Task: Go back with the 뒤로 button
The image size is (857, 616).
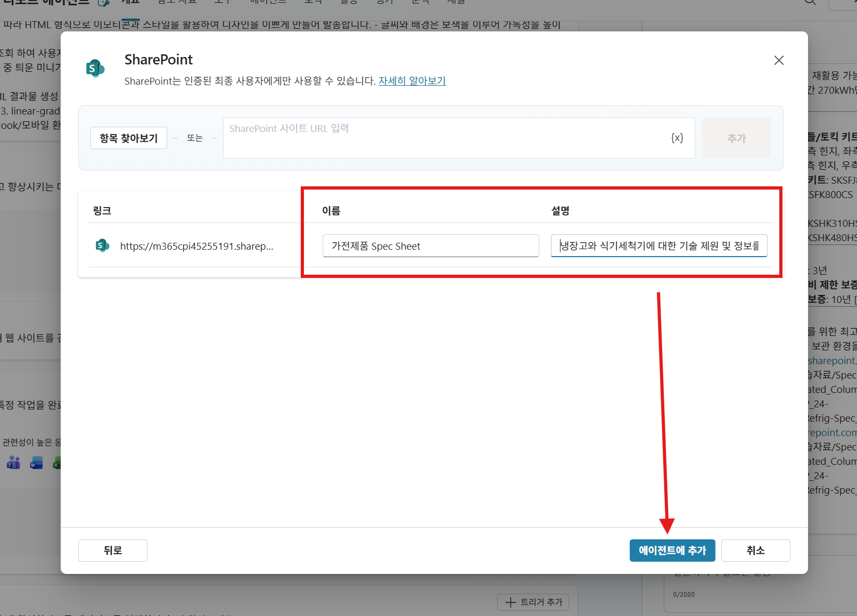Action: click(113, 551)
